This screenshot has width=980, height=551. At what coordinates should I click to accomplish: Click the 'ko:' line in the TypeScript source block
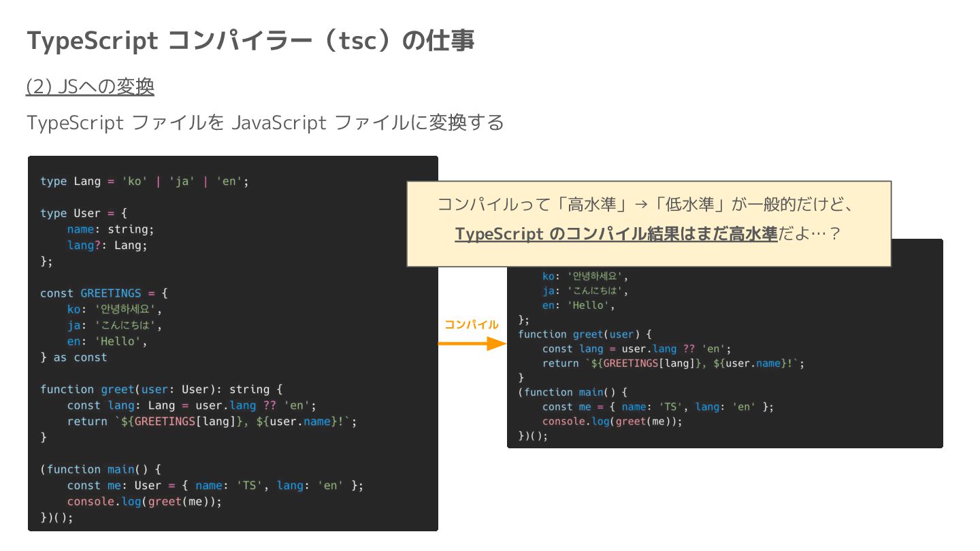[x=114, y=309]
